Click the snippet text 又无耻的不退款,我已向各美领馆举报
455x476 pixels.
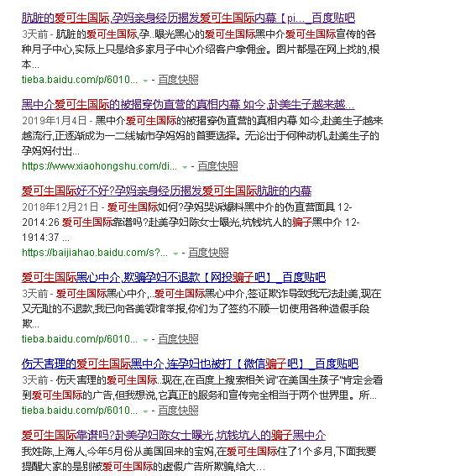tap(103, 309)
